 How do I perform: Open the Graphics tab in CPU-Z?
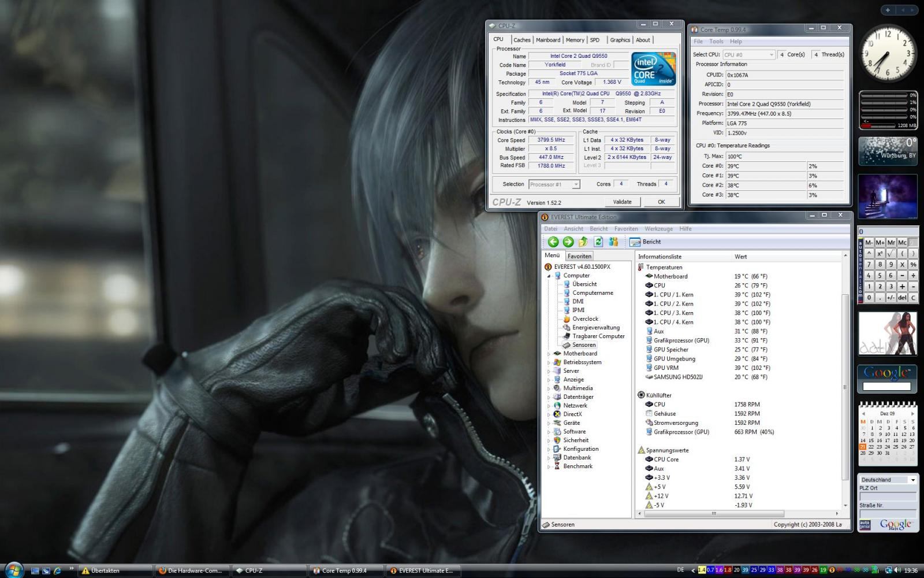[x=620, y=40]
